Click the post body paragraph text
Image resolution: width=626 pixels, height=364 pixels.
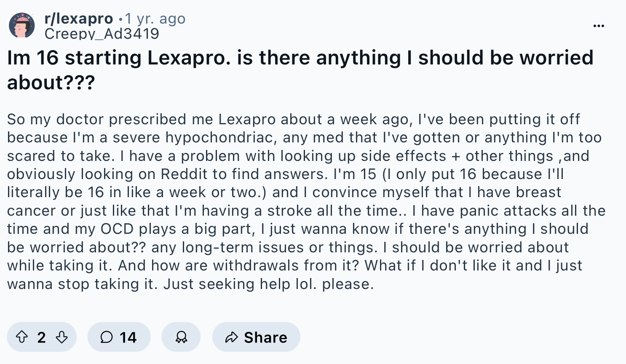(x=306, y=201)
